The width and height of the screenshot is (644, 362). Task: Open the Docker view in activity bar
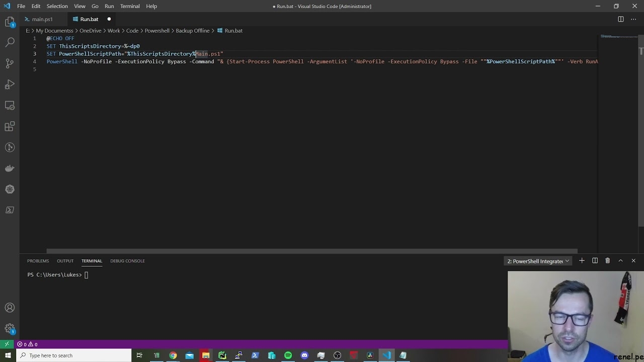coord(10,168)
